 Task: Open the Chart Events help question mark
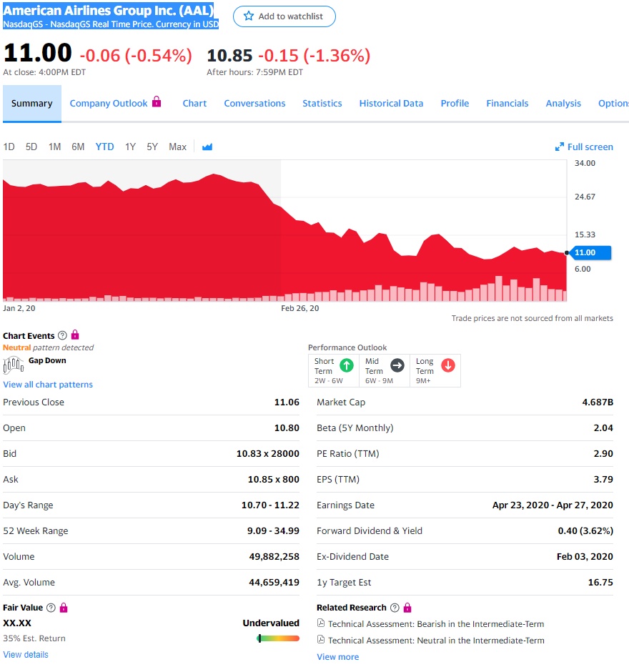tap(62, 335)
